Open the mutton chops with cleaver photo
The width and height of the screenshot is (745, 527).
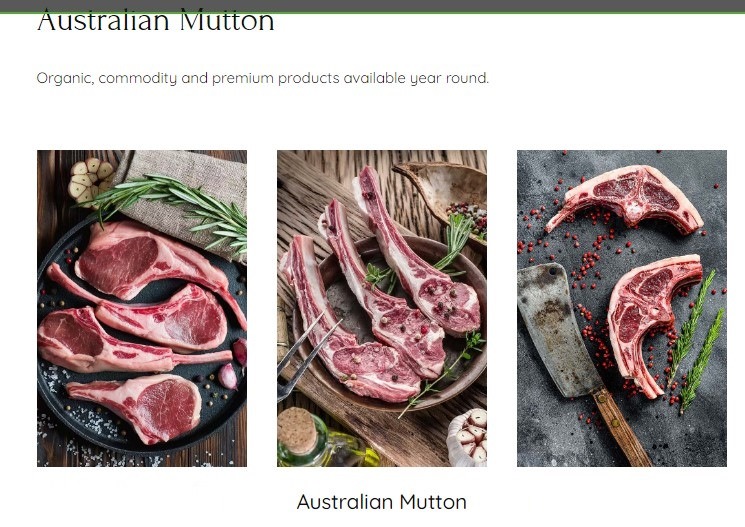point(622,308)
